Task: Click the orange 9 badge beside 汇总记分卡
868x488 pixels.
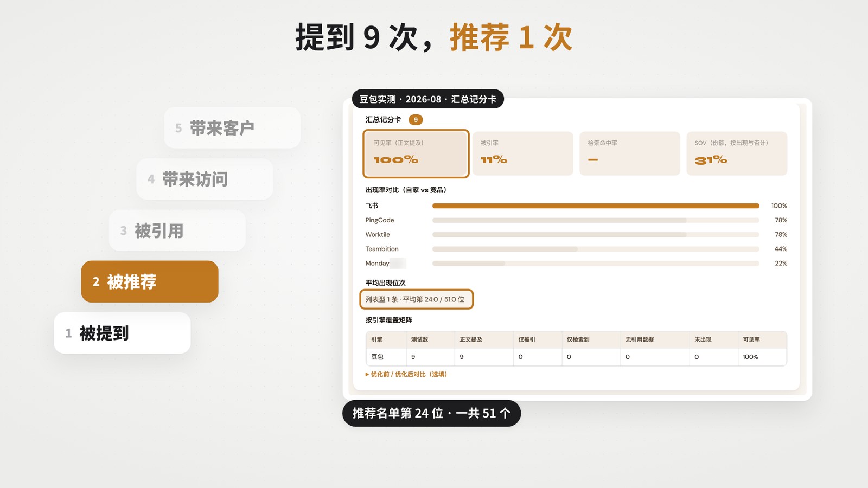Action: [416, 120]
